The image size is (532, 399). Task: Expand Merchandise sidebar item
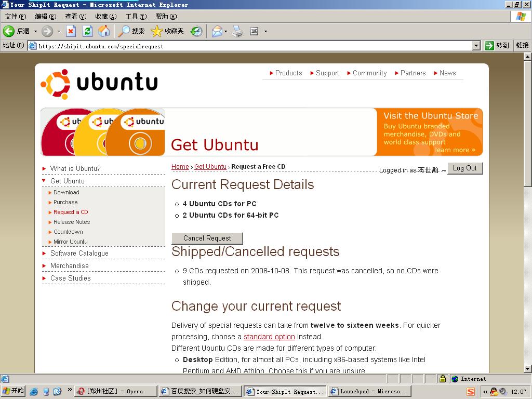pos(69,265)
